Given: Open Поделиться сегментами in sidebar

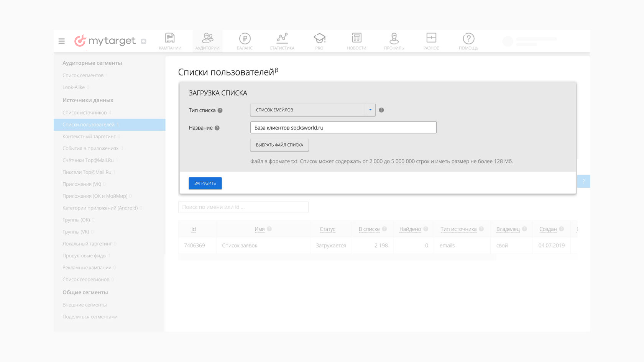Looking at the screenshot, I should (90, 317).
